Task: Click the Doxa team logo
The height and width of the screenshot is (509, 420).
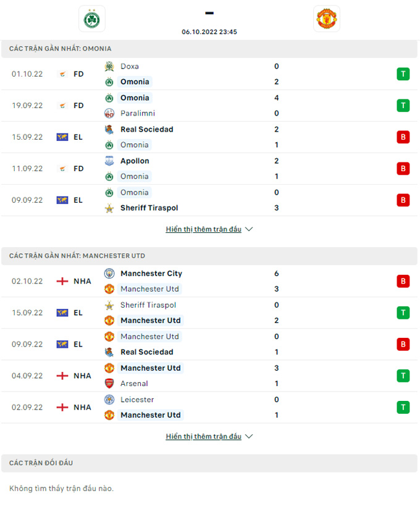Action: [x=109, y=66]
